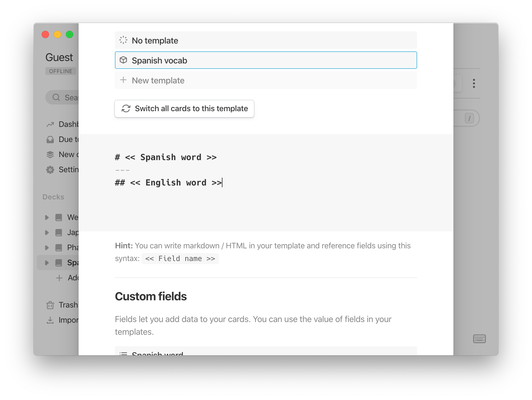
Task: Expand the 'Pha' deck arrow
Action: 47,247
